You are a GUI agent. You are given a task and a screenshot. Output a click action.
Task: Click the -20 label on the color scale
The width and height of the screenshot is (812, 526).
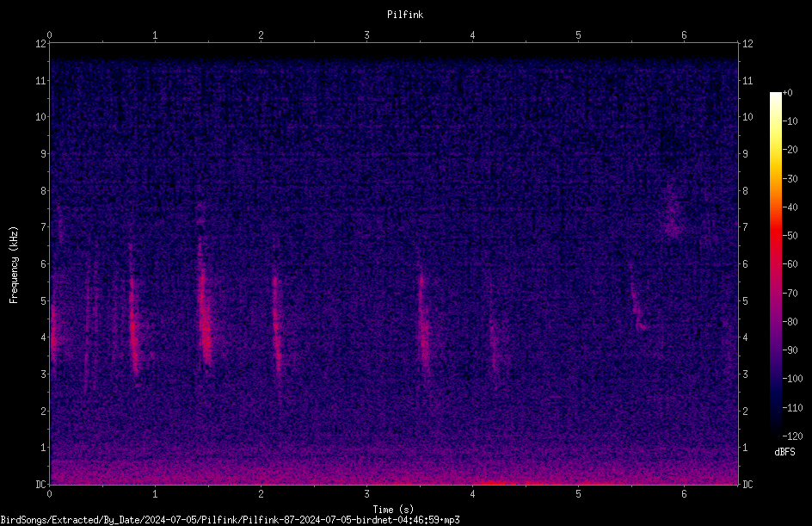pos(790,150)
